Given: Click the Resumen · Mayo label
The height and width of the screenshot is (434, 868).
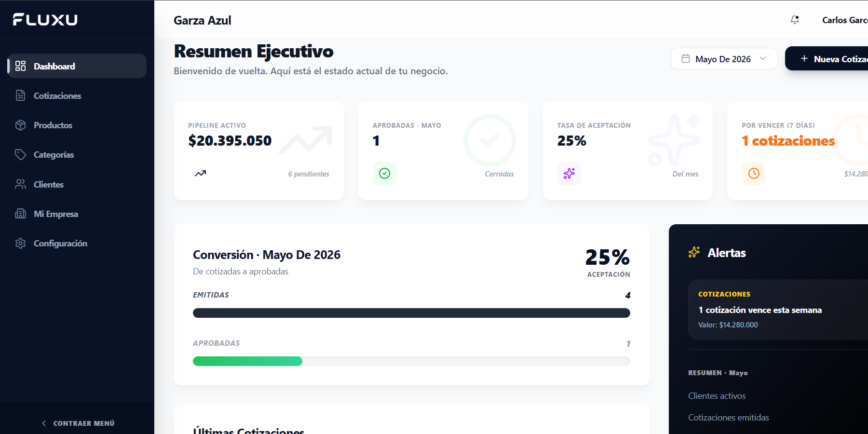Looking at the screenshot, I should click(x=718, y=373).
